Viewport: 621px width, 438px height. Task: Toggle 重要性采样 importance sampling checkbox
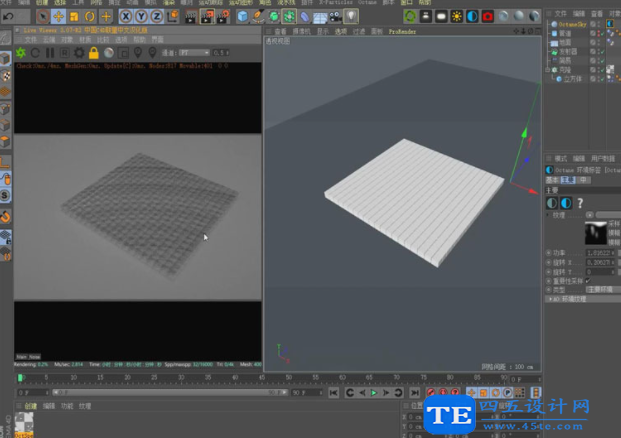[x=588, y=281]
